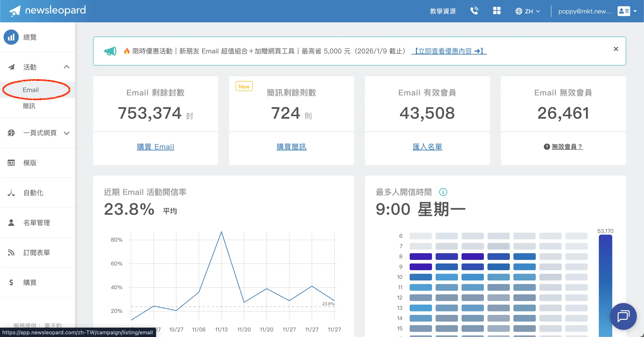This screenshot has height=337, width=644.
Task: Collapse the 活動 menu section
Action: click(x=66, y=67)
